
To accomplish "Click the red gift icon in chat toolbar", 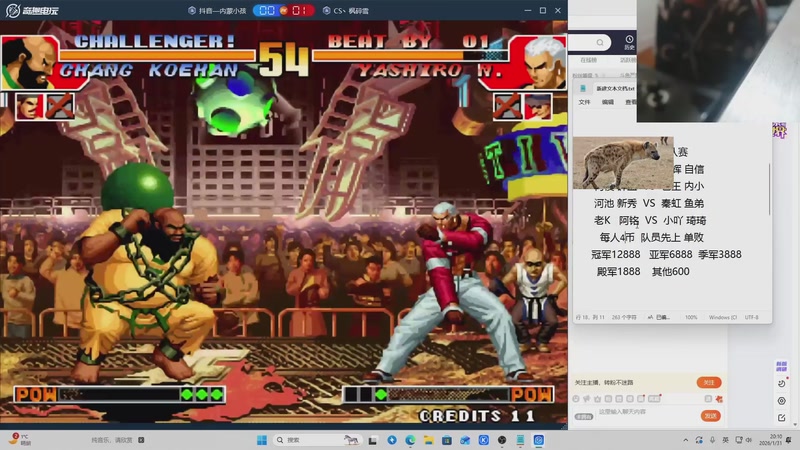I will pyautogui.click(x=719, y=399).
